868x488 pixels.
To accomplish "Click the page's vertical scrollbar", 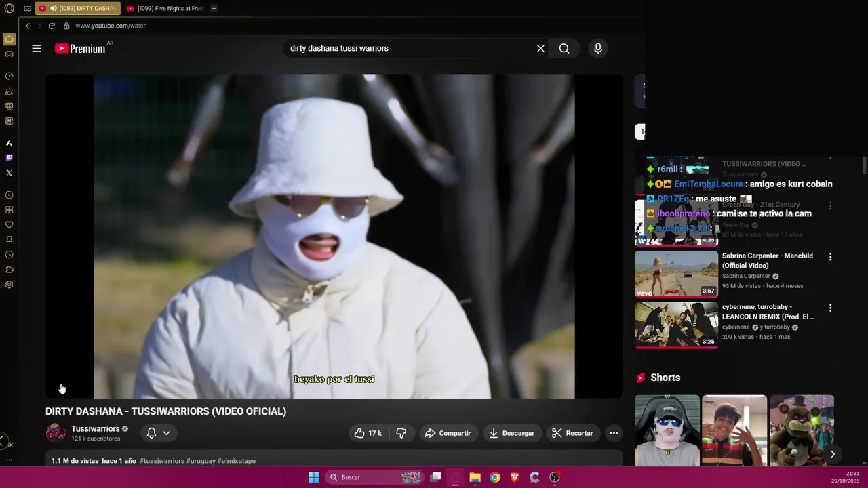I will click(x=864, y=166).
